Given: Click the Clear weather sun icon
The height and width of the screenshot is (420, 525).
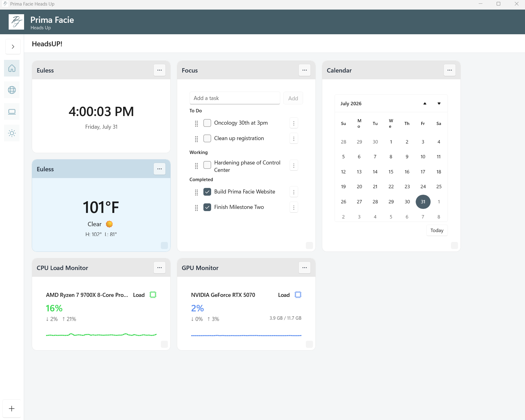Looking at the screenshot, I should click(x=109, y=224).
